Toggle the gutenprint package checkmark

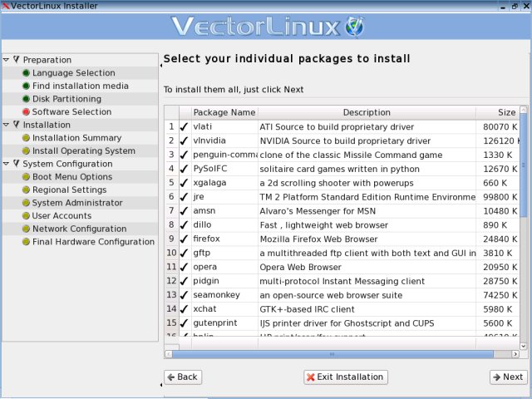184,323
